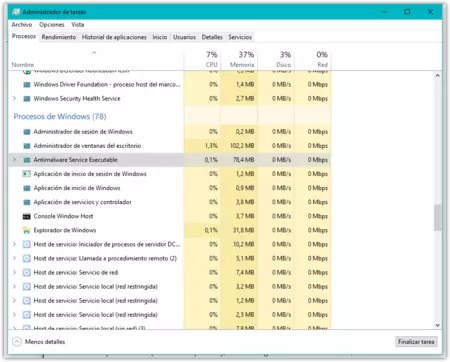
Task: Click the Console Window Host icon
Action: [x=27, y=216]
